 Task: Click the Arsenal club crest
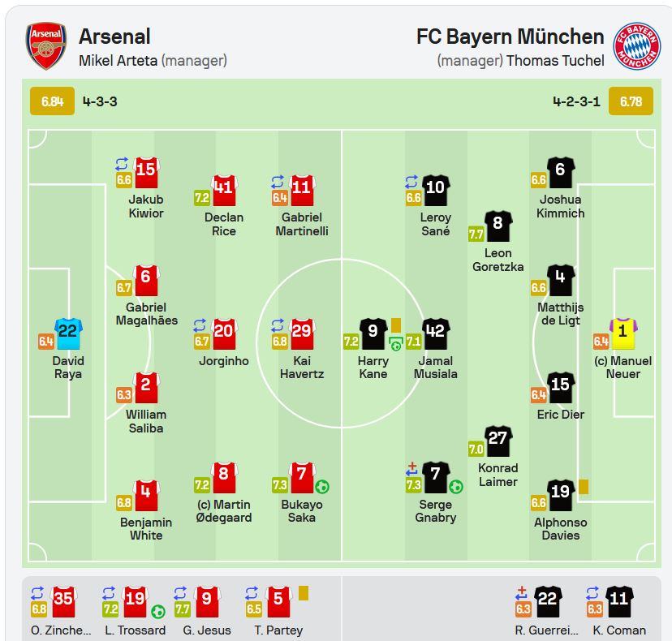[x=46, y=46]
